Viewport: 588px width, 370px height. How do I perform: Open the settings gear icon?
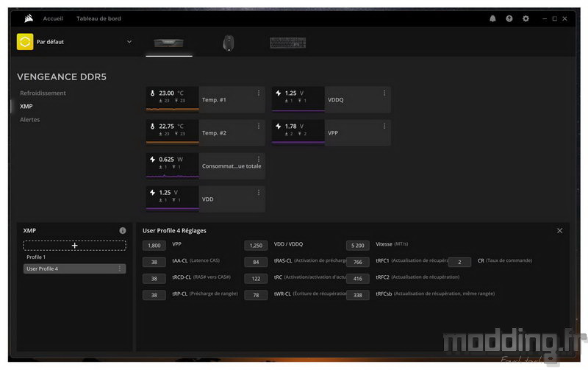(x=526, y=18)
